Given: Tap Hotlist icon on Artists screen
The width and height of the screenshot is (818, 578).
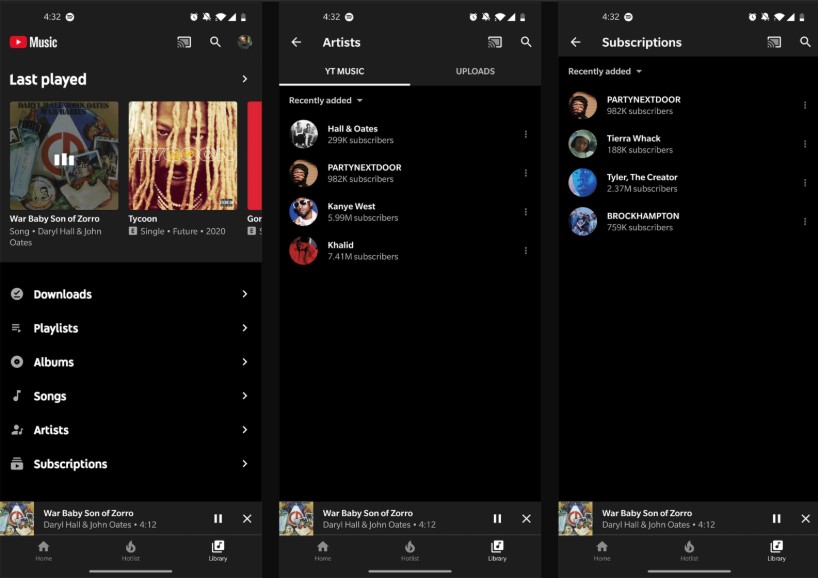Looking at the screenshot, I should [x=410, y=546].
